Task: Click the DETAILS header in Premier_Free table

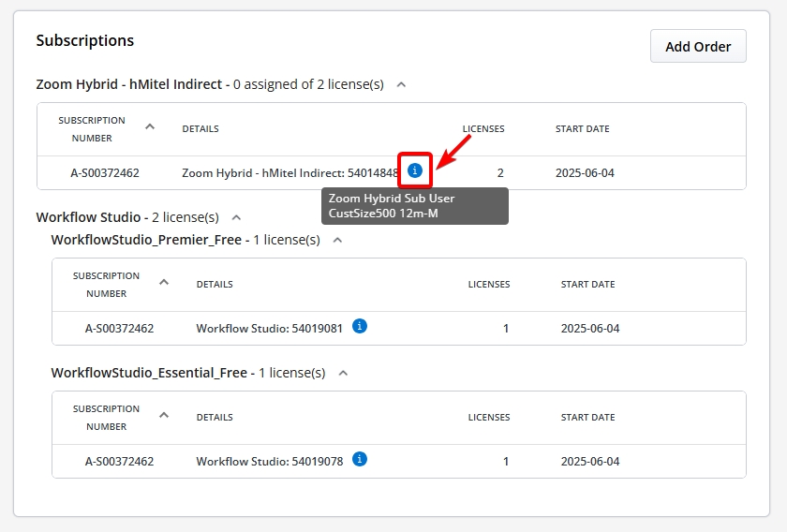Action: coord(215,285)
